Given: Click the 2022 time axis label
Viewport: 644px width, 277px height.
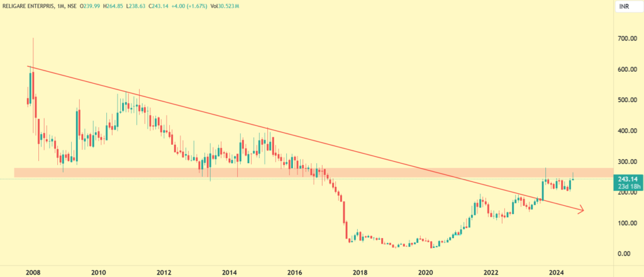Looking at the screenshot, I should [491, 272].
